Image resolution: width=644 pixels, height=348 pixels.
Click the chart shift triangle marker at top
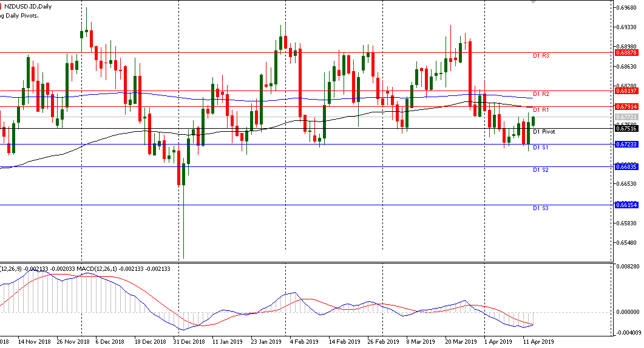point(533,2)
